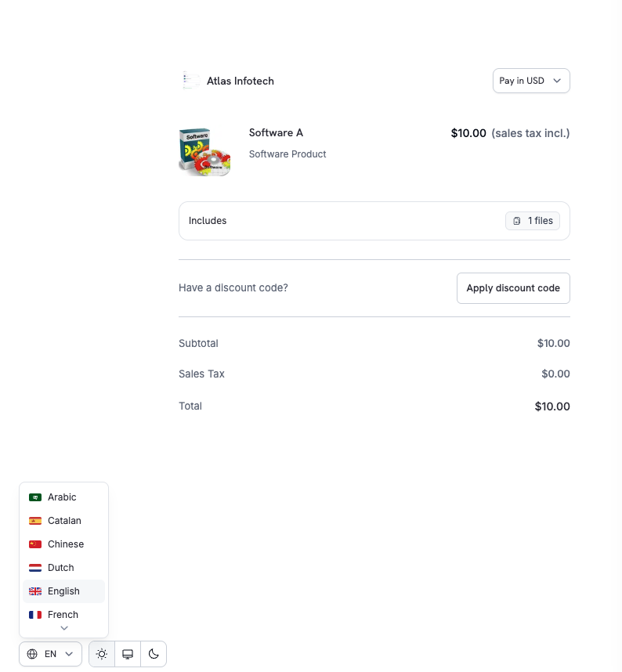Expand more languages with the down chevron

[63, 628]
